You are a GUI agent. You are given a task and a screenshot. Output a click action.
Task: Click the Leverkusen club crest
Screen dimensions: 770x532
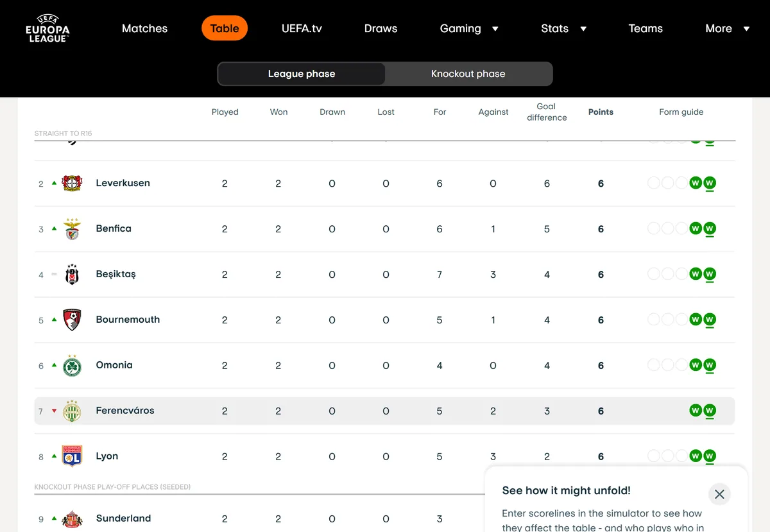click(x=72, y=184)
